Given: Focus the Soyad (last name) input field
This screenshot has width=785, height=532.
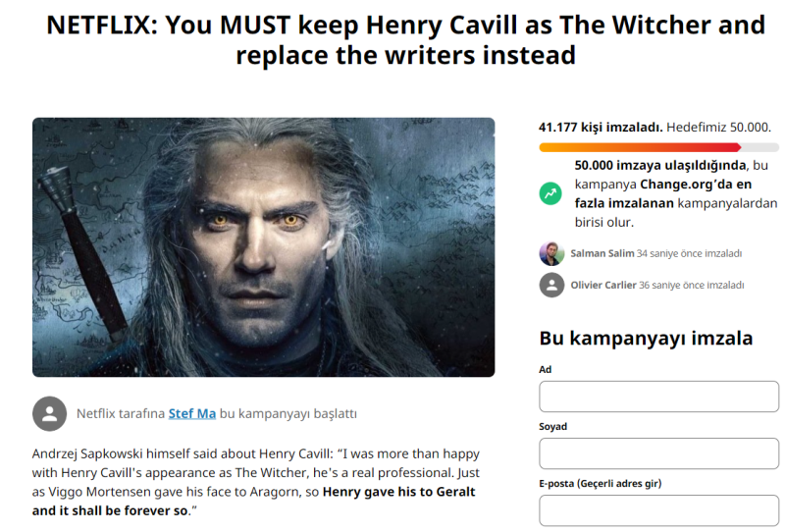Looking at the screenshot, I should tap(658, 453).
